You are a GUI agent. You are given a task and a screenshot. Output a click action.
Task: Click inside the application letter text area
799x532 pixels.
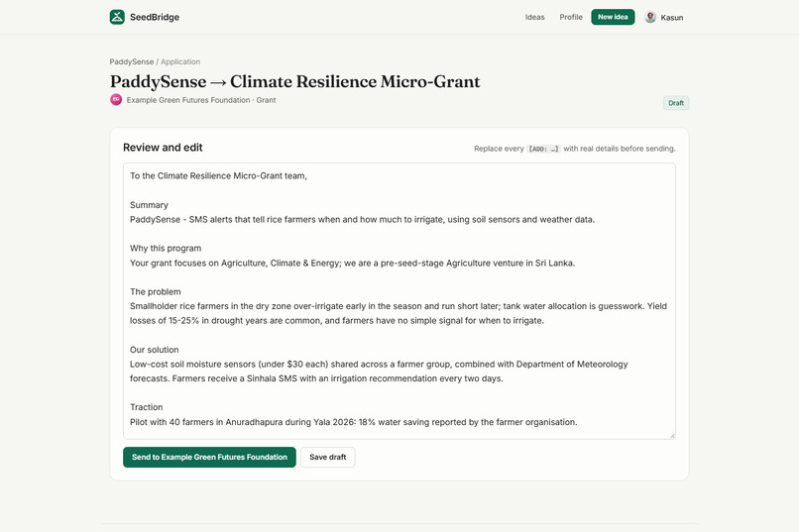coord(399,301)
